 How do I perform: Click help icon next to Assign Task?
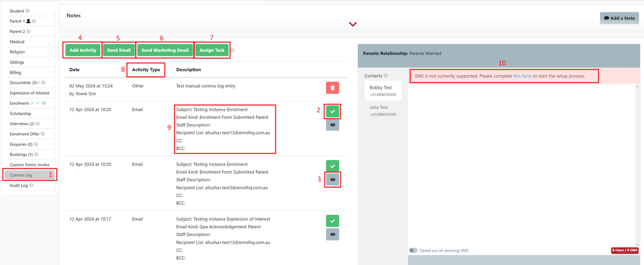click(x=232, y=51)
